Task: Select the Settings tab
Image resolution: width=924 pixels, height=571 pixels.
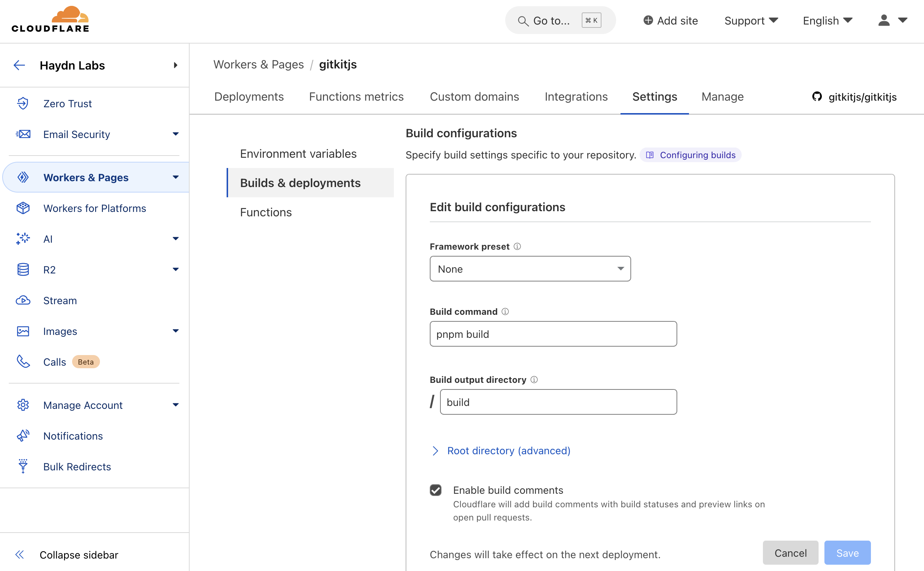Action: [x=655, y=97]
